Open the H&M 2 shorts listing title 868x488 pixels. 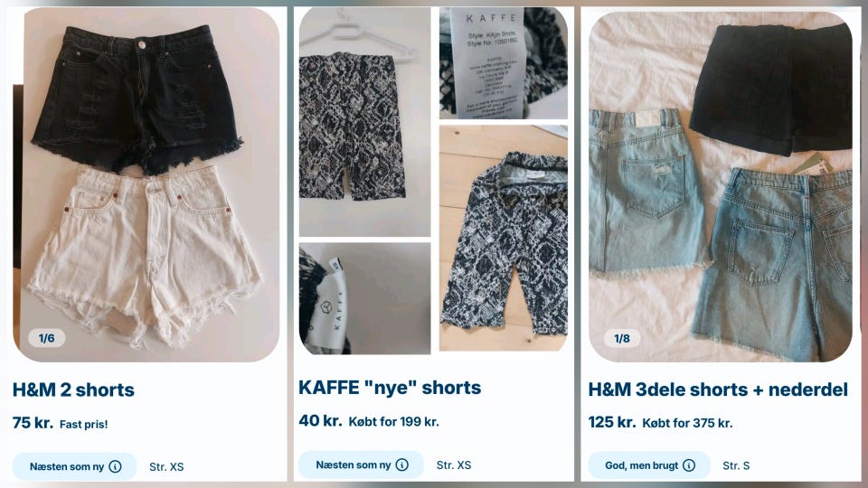click(x=73, y=389)
